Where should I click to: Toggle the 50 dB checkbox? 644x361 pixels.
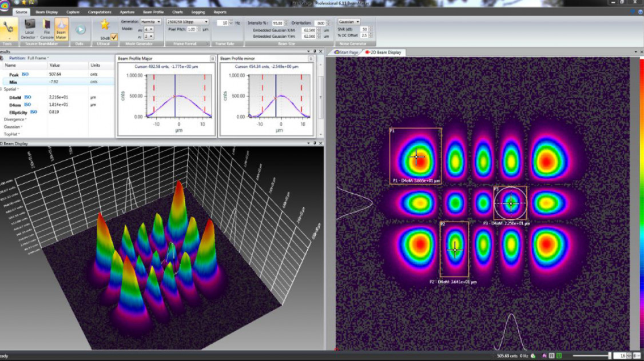click(114, 37)
